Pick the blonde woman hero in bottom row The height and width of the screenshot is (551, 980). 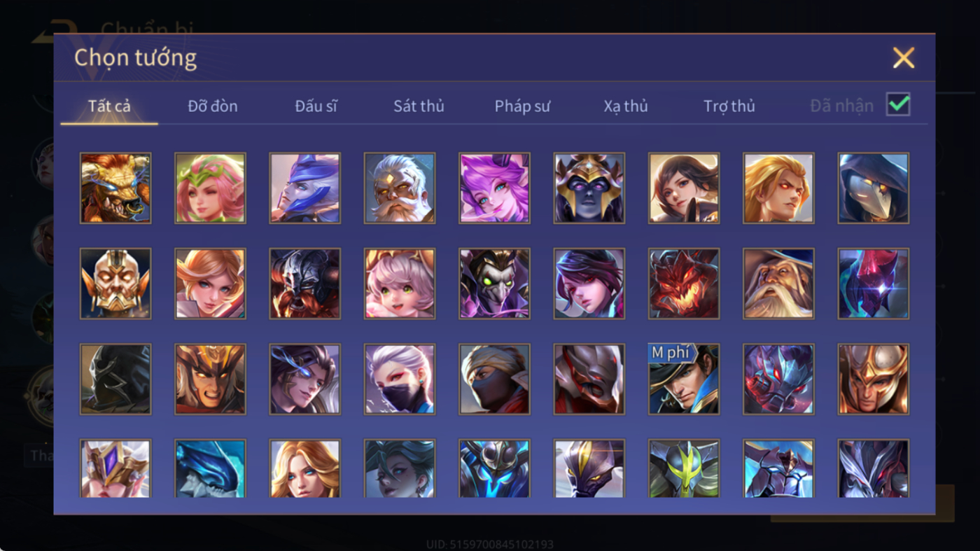pyautogui.click(x=305, y=468)
